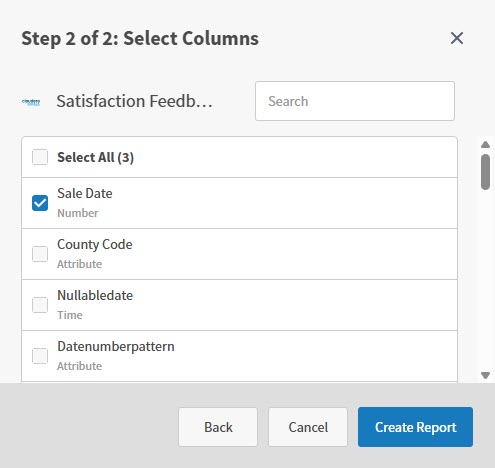
Task: Focus the Search input field
Action: [x=355, y=101]
